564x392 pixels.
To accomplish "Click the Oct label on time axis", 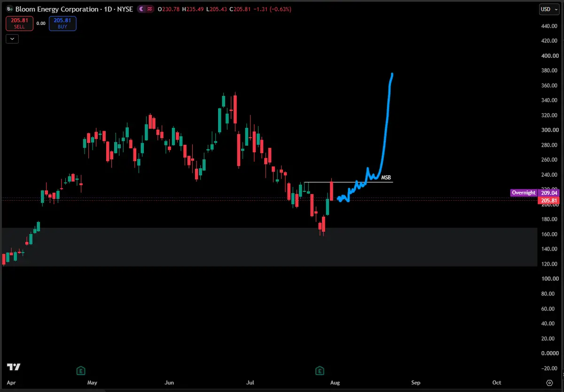I will coord(497,383).
